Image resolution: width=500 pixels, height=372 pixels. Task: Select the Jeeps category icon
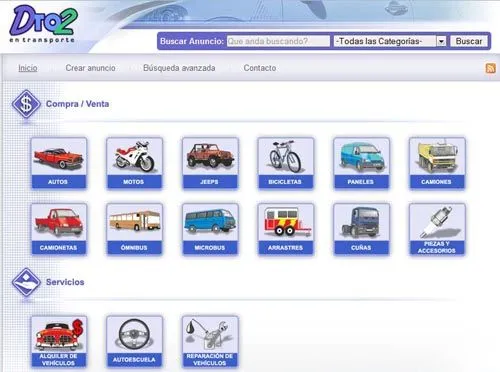coord(210,163)
